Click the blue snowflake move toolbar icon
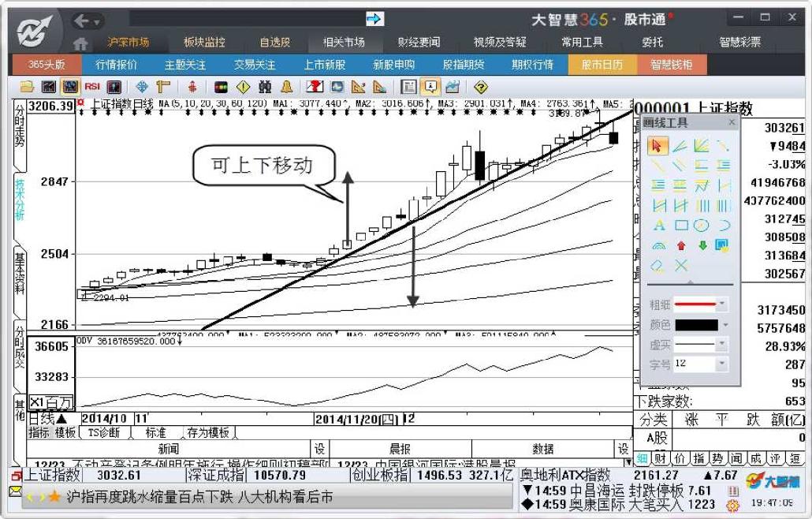This screenshot has height=519, width=812. pos(141,87)
